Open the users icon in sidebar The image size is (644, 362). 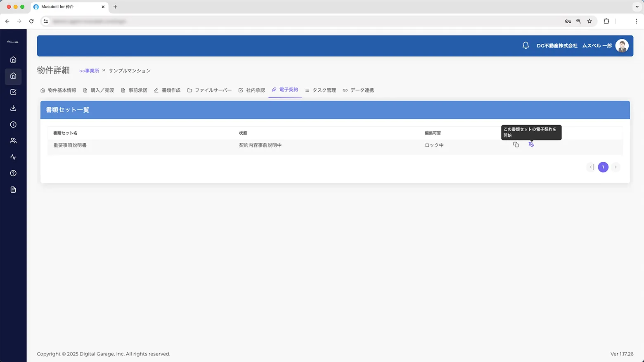(x=13, y=141)
